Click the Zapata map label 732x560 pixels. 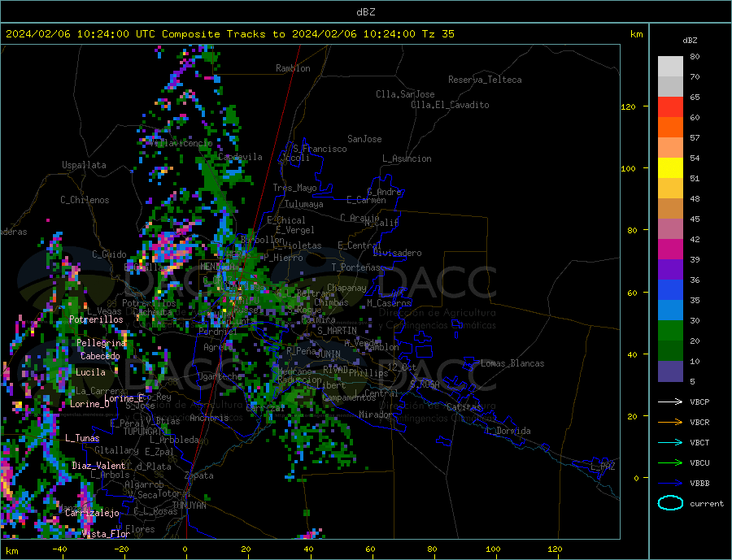point(199,476)
